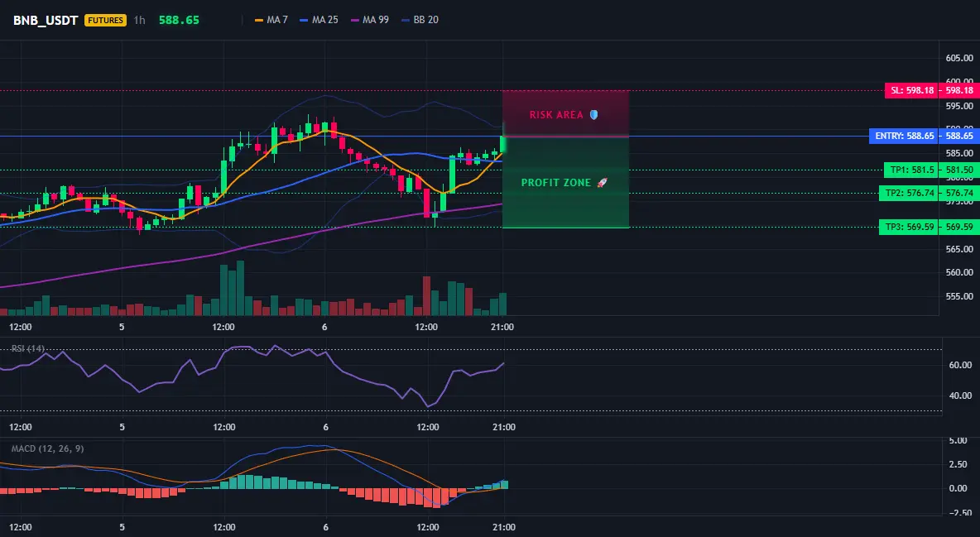This screenshot has width=980, height=537.
Task: Click the 21:00 marker on price time axis
Action: tap(502, 327)
